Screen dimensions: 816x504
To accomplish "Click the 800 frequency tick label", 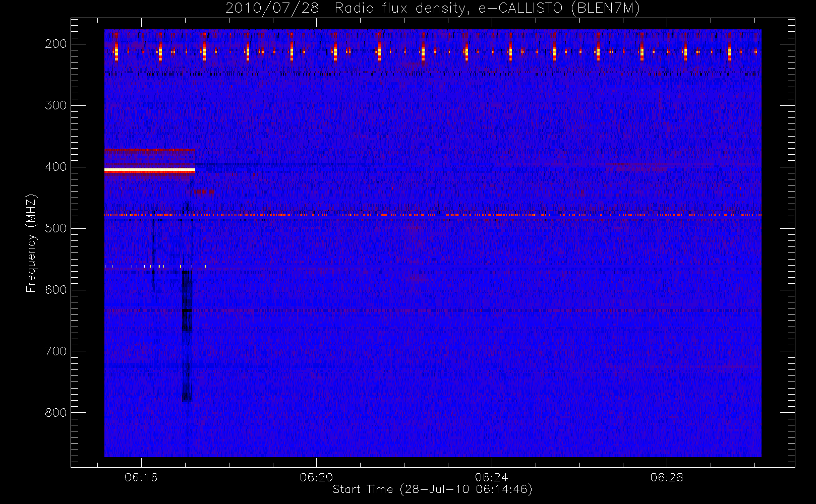I will [x=56, y=413].
